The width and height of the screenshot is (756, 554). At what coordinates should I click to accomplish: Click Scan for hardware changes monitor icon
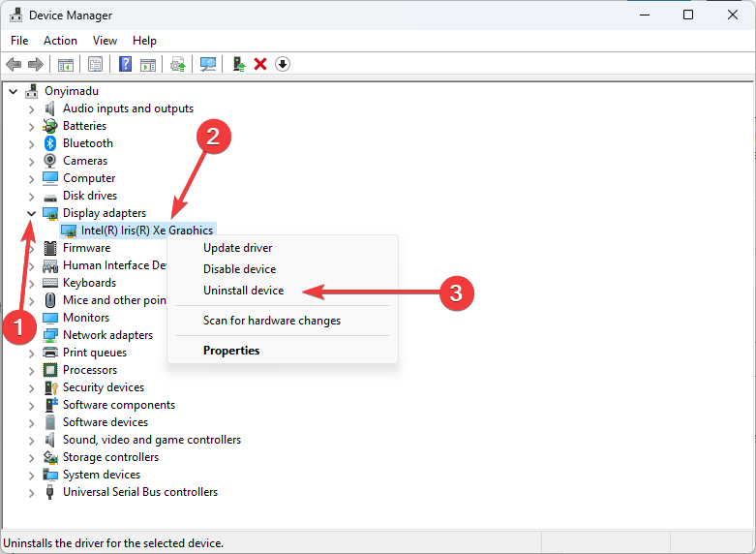point(208,64)
